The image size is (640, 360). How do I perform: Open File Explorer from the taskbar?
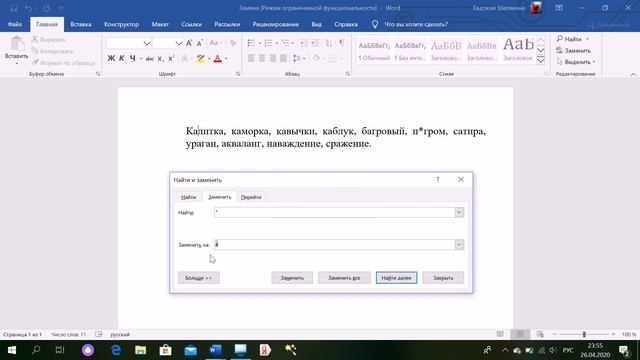[x=140, y=350]
